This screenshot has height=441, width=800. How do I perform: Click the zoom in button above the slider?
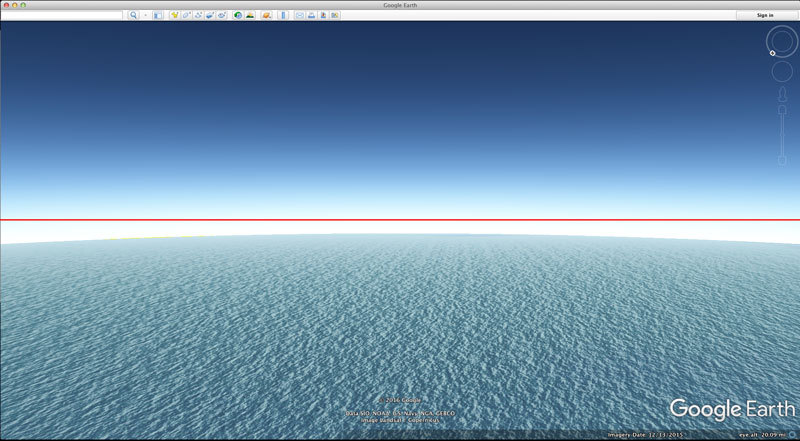[782, 109]
